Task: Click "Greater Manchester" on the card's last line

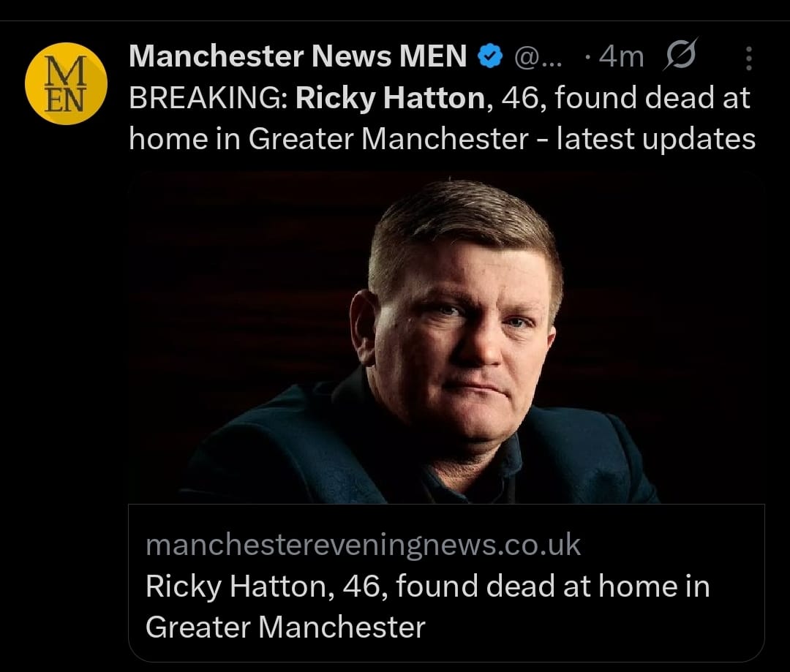Action: click(x=285, y=627)
